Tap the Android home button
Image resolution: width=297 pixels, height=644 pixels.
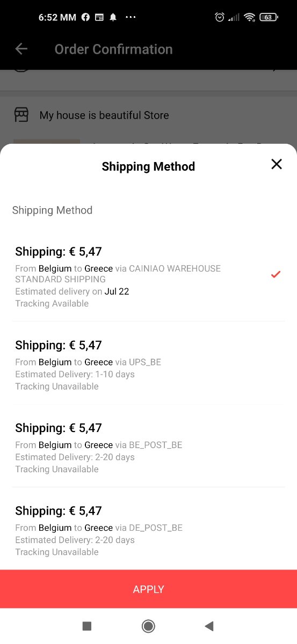(x=148, y=626)
